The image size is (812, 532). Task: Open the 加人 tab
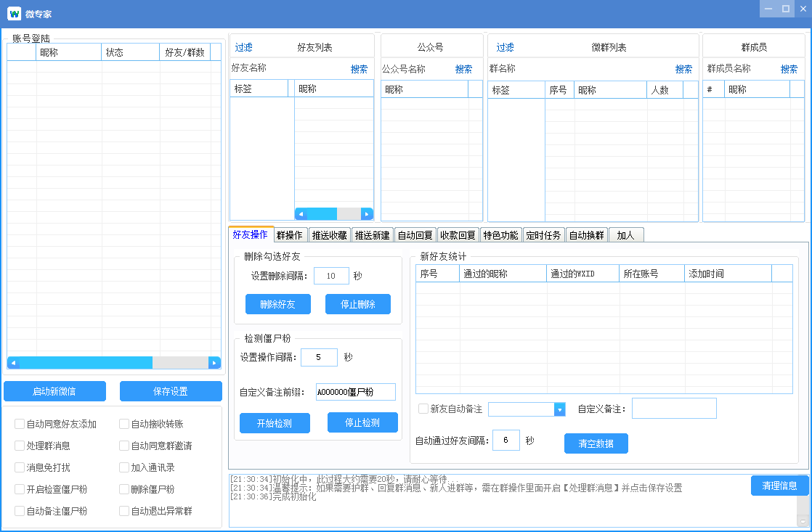626,235
